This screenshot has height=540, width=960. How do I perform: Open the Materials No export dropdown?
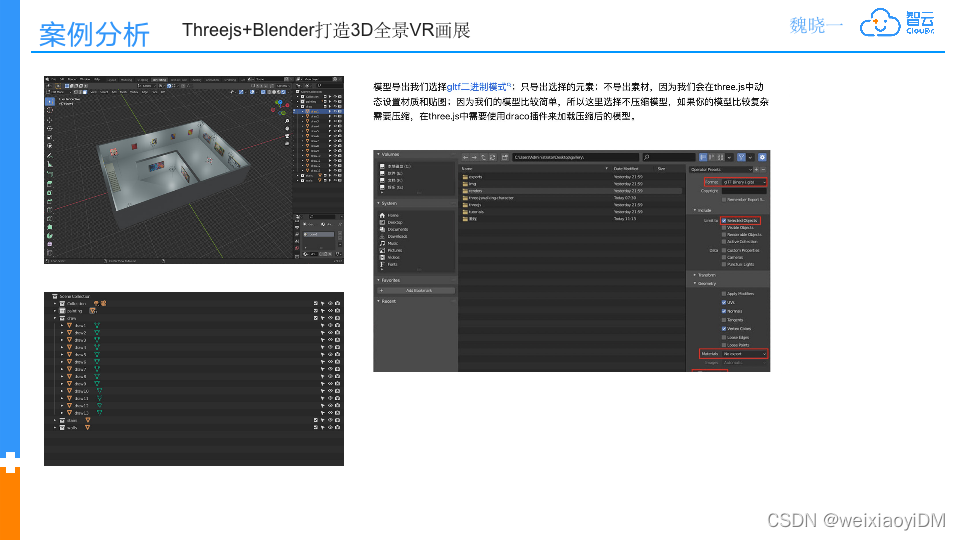(744, 354)
